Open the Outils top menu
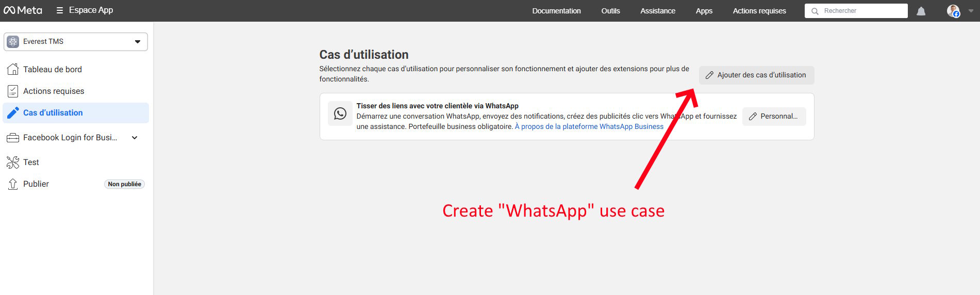 click(610, 11)
